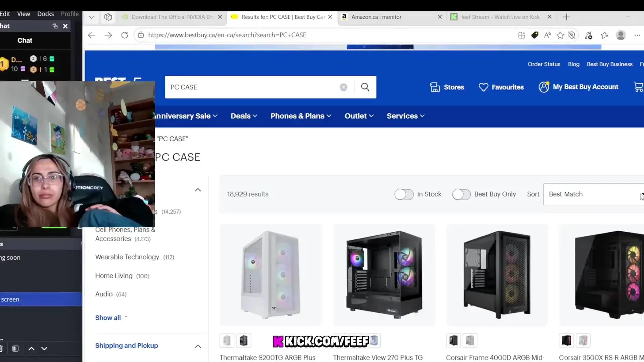The image size is (644, 362).
Task: Close the Best Buy PC CASE tab
Action: pyautogui.click(x=330, y=17)
